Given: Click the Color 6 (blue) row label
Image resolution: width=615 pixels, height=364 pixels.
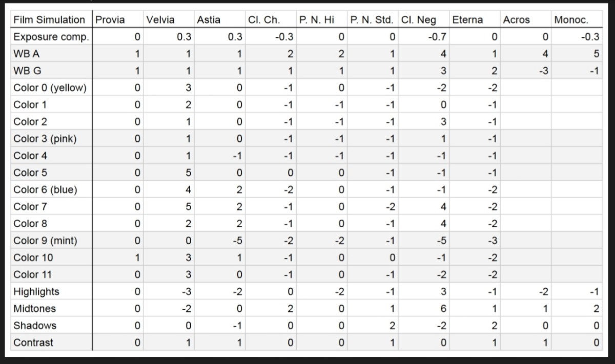Looking at the screenshot, I should pos(46,189).
